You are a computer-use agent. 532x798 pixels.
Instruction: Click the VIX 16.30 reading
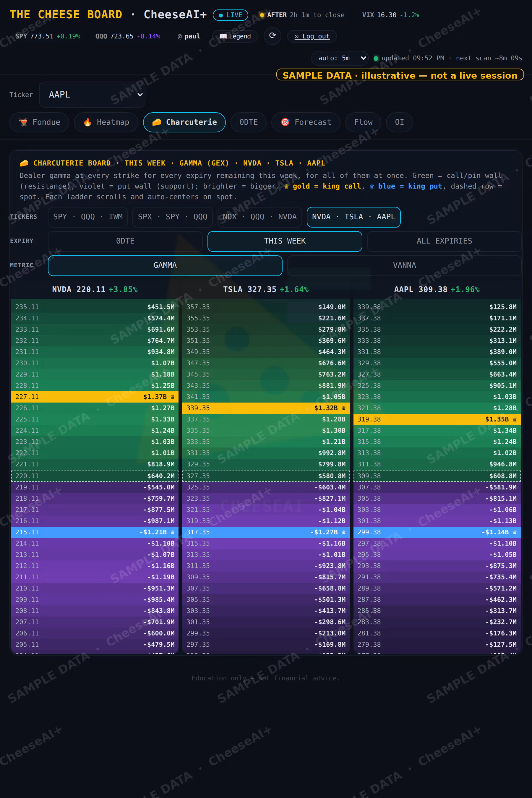click(x=390, y=15)
